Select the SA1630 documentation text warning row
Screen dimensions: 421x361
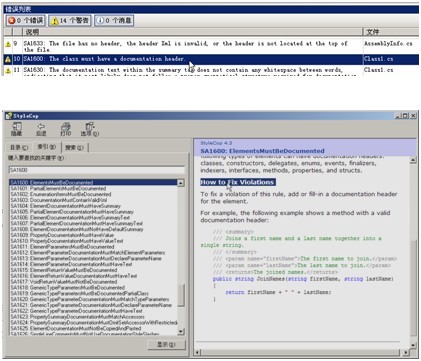[x=211, y=71]
